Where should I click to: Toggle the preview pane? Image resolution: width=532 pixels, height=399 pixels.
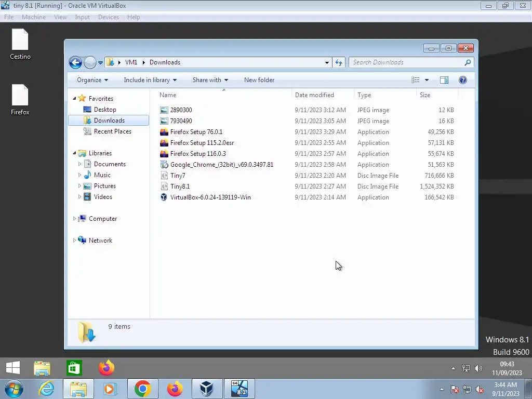[444, 80]
